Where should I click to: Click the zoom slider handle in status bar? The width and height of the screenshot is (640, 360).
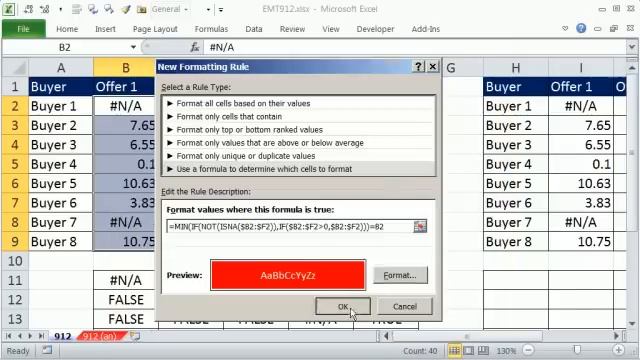coord(577,350)
